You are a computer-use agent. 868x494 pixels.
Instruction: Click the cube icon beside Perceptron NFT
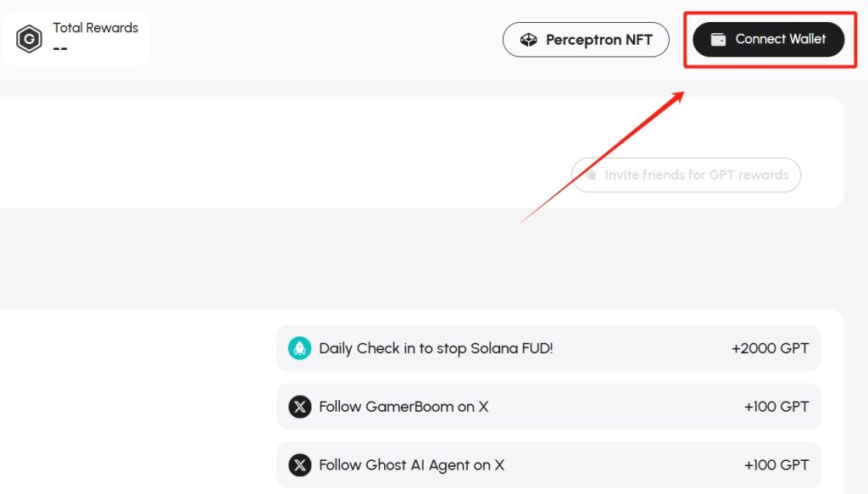(529, 40)
